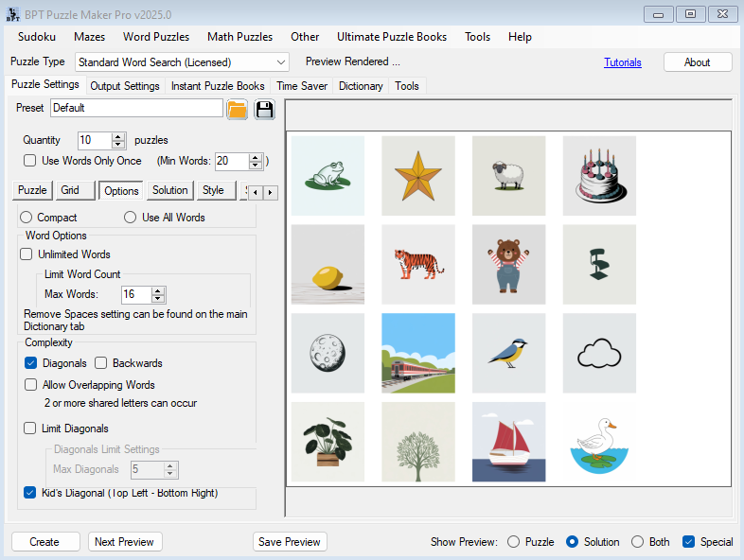This screenshot has height=560, width=744.
Task: Select the Compact radio button
Action: pyautogui.click(x=27, y=218)
